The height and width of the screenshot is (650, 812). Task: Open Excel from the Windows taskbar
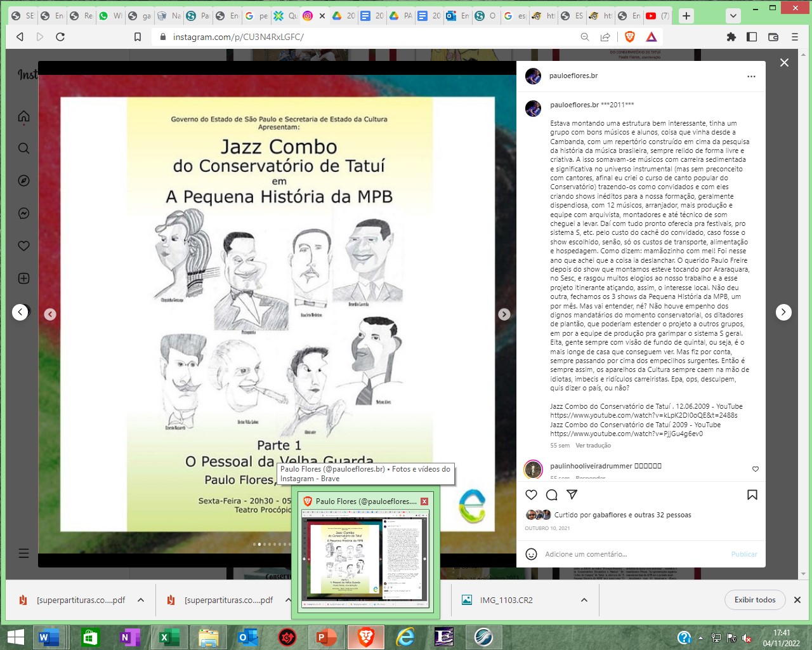coord(169,637)
